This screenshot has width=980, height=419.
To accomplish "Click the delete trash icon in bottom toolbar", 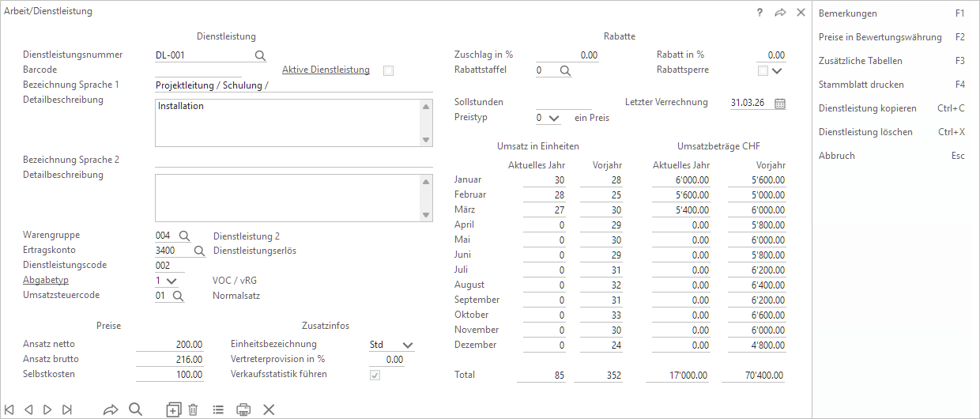I will tap(193, 410).
